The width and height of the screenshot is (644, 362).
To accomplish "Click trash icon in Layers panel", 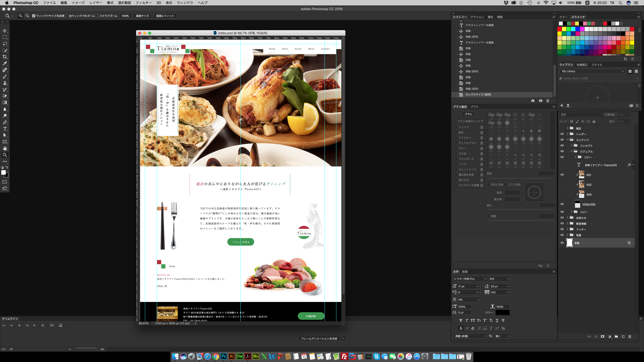I will pyautogui.click(x=630, y=336).
